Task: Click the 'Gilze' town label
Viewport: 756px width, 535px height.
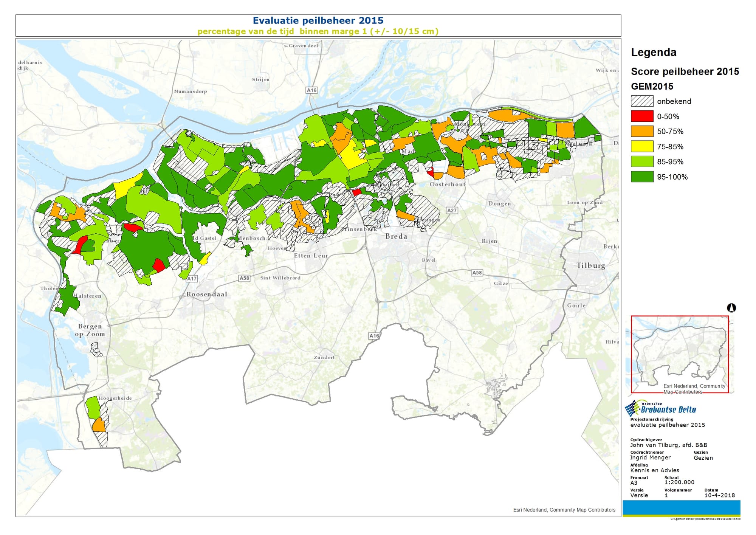Action: tap(501, 284)
